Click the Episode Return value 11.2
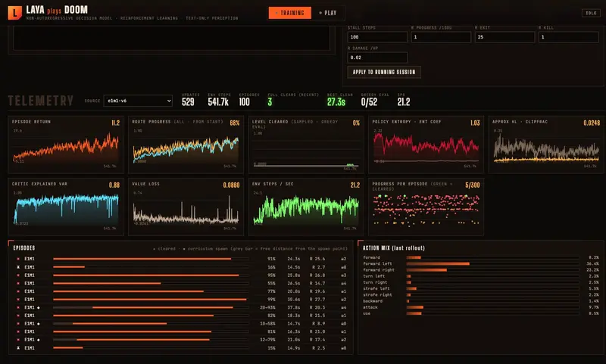Image resolution: width=606 pixels, height=364 pixels. tap(116, 123)
